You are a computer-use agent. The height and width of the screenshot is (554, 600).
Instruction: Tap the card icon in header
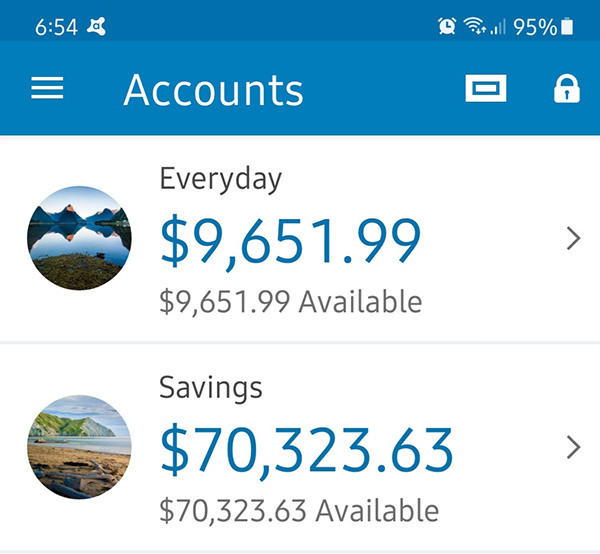(x=486, y=88)
